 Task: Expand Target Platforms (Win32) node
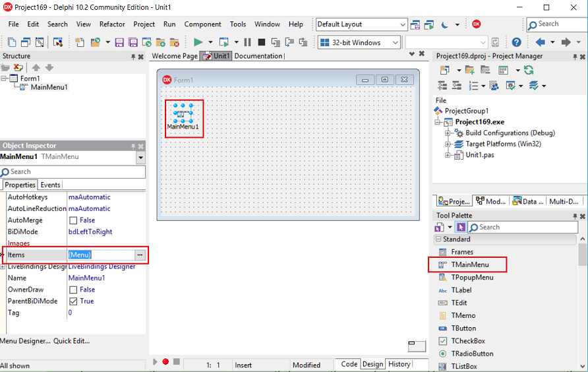(x=448, y=144)
